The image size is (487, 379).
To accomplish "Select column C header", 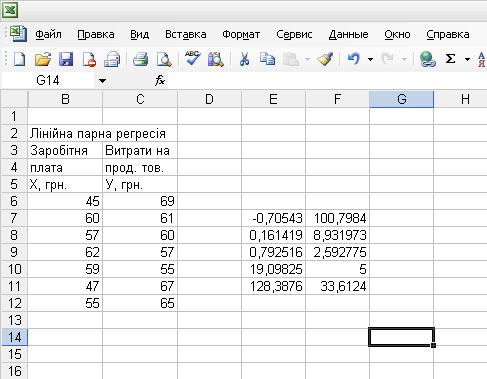I will (x=140, y=99).
